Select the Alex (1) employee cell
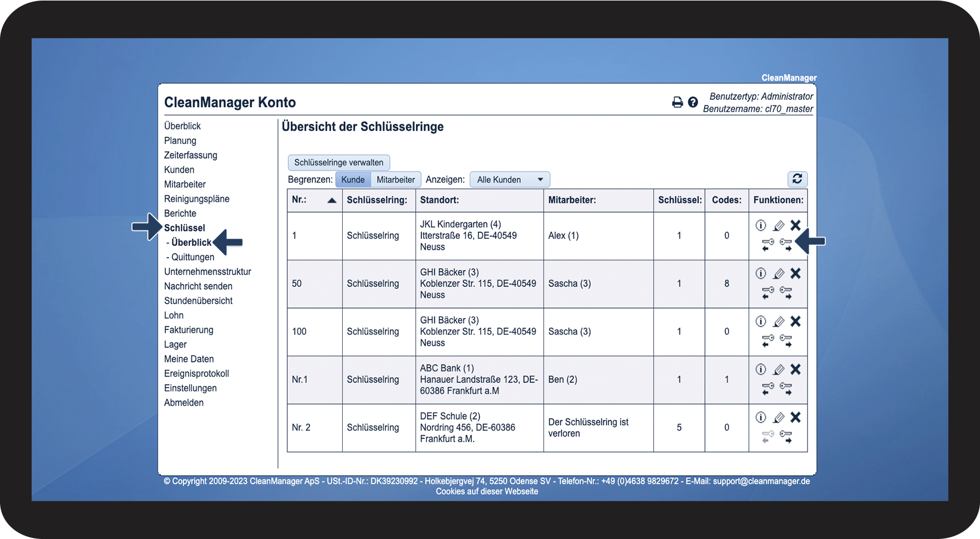The height and width of the screenshot is (539, 980). (598, 235)
